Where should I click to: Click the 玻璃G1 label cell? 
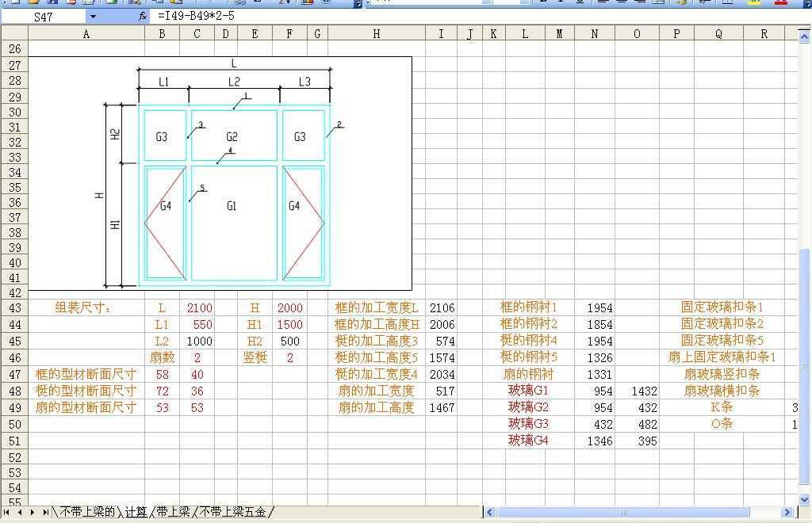(528, 390)
